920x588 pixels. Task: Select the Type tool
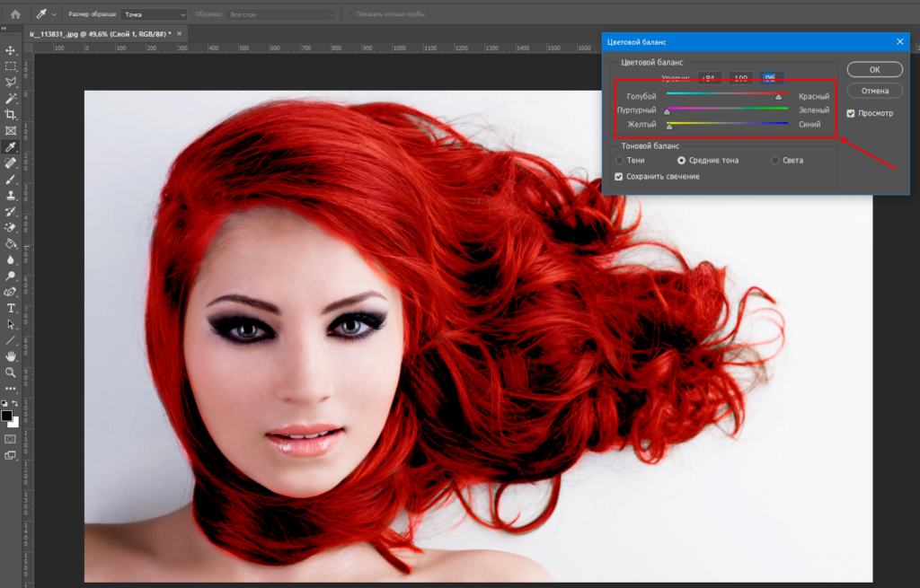(11, 308)
